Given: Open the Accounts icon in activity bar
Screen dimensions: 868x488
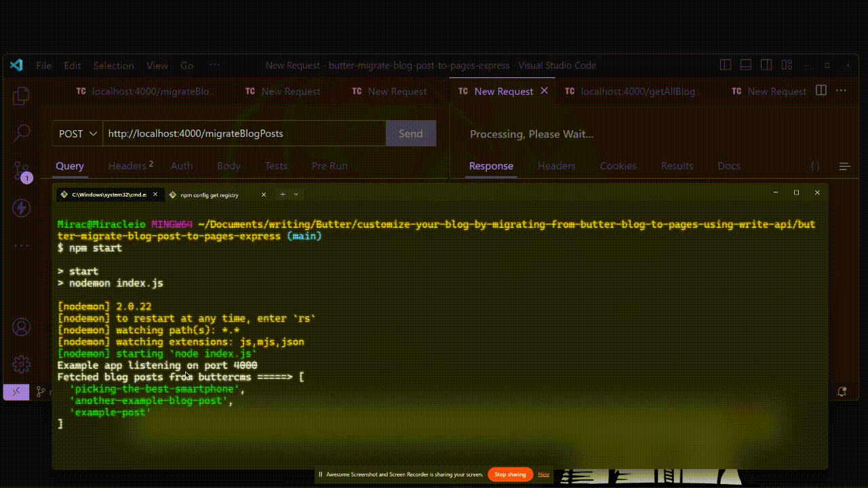Looking at the screenshot, I should click(21, 327).
